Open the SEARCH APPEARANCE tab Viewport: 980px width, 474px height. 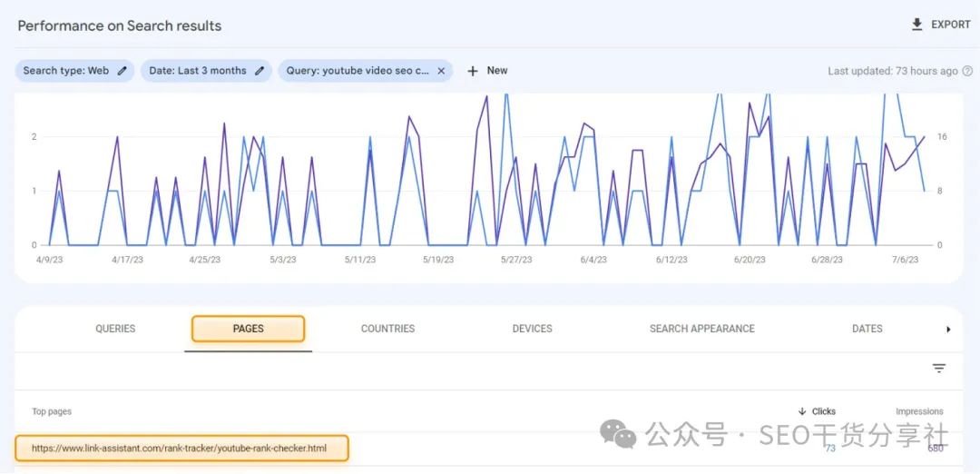pyautogui.click(x=701, y=329)
